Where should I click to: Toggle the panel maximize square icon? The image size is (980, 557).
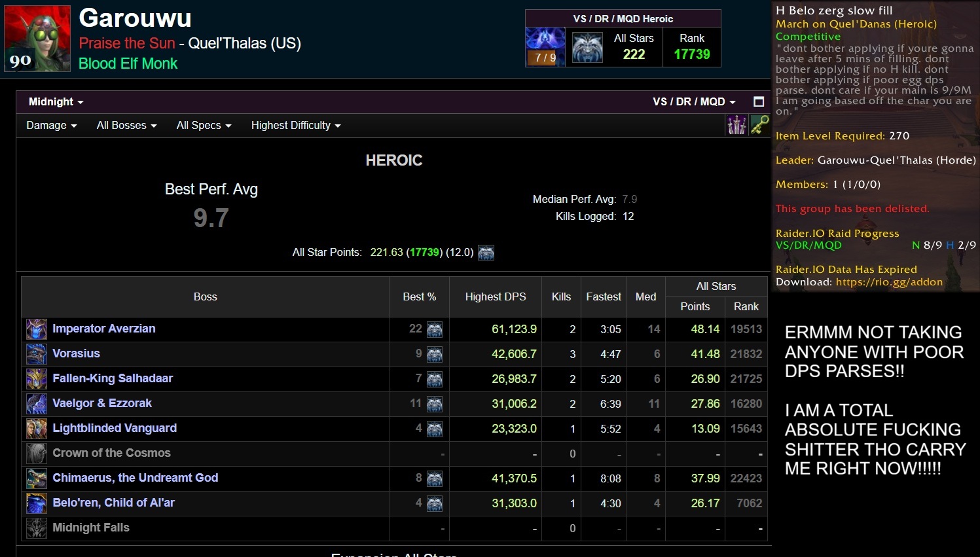(x=759, y=101)
